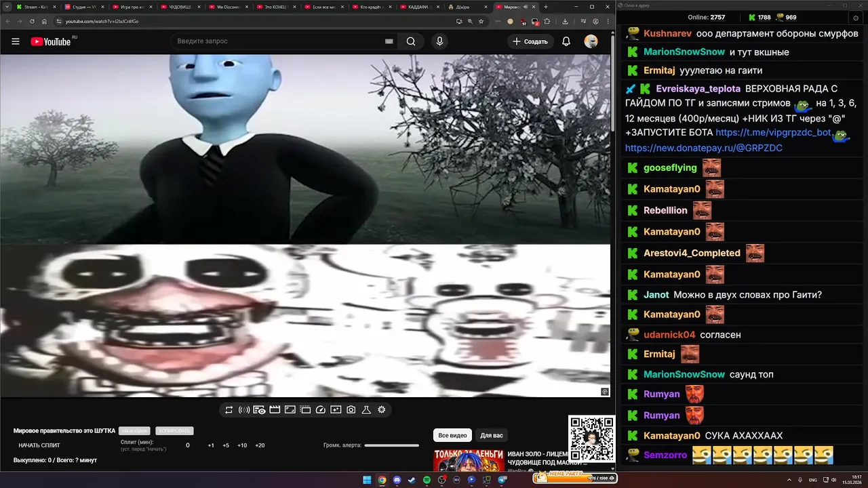Click the Создать button
This screenshot has width=868, height=488.
tap(530, 41)
